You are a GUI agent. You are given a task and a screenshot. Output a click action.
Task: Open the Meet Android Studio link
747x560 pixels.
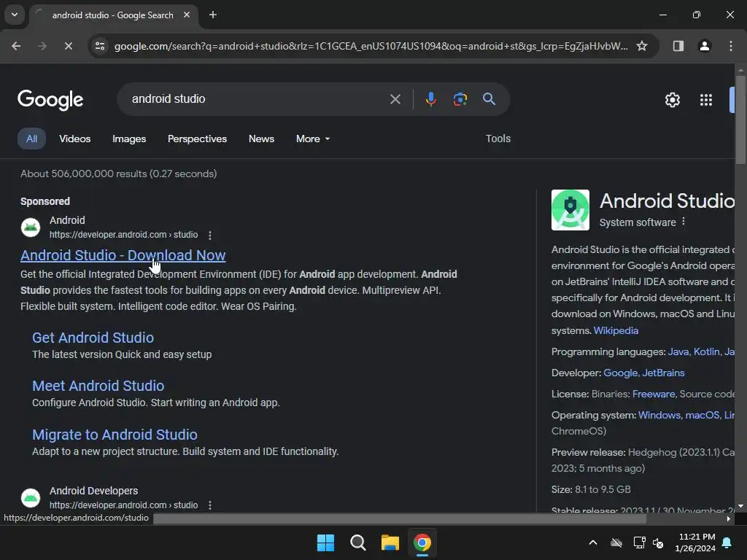98,386
